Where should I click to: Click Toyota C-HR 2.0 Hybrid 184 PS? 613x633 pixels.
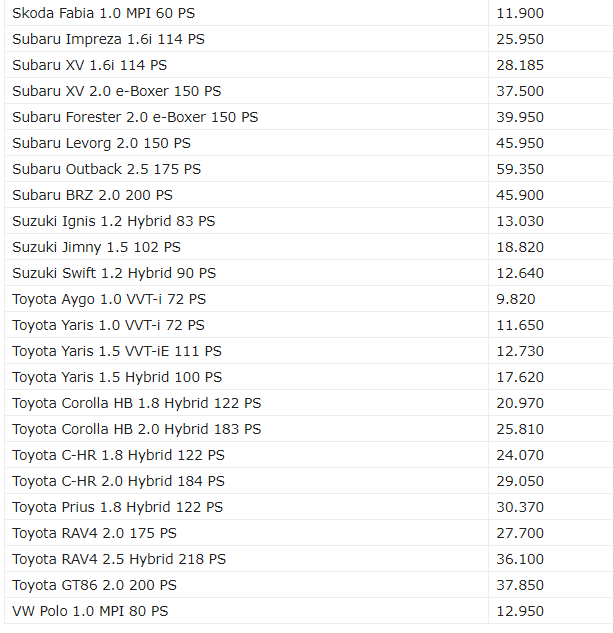pyautogui.click(x=118, y=481)
